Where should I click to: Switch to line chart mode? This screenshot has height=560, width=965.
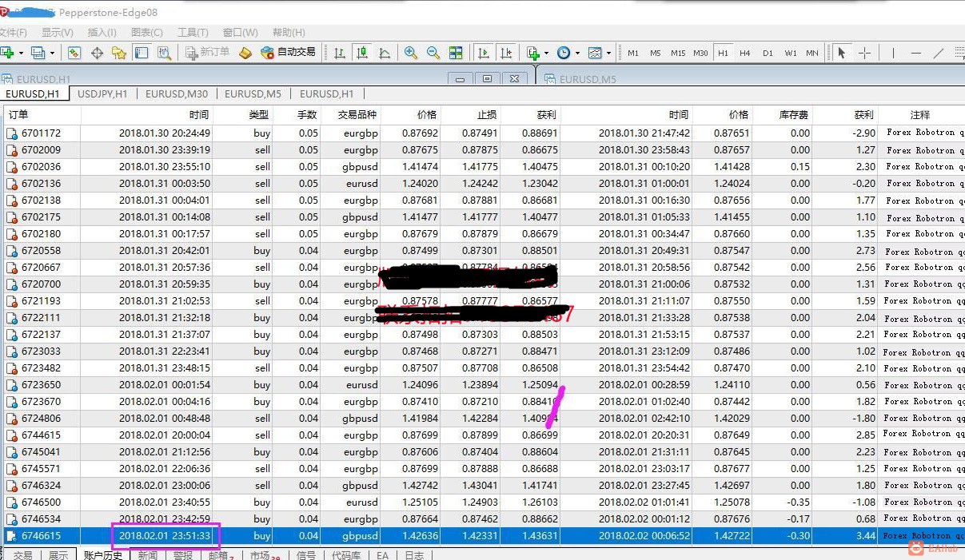tap(385, 53)
